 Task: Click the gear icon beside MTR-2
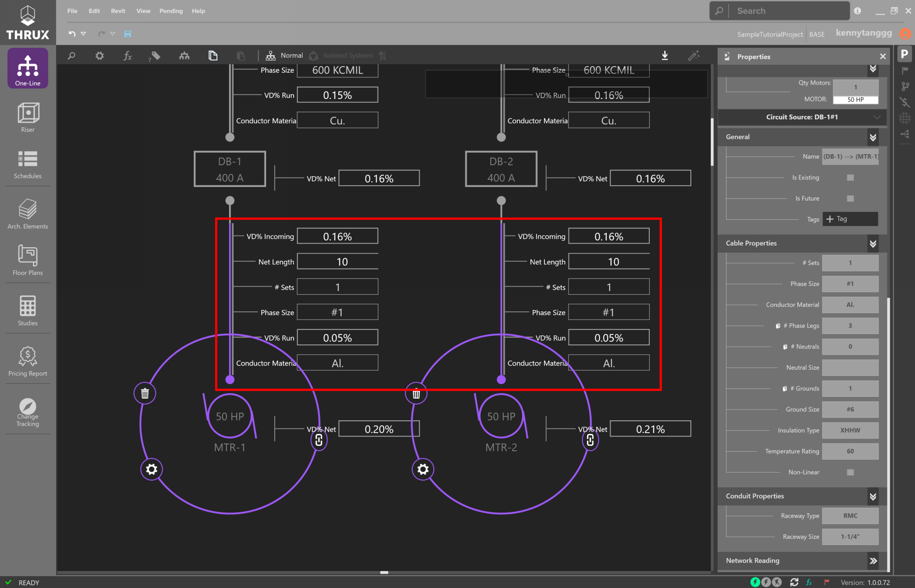coord(423,470)
